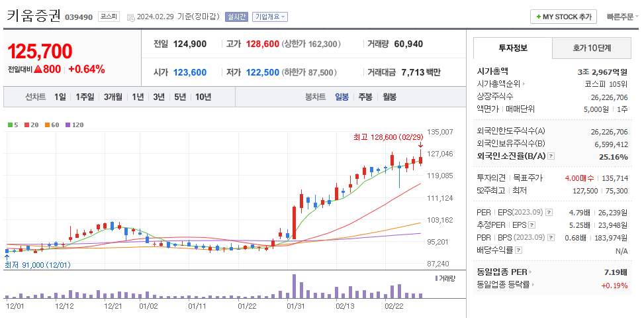Switch to the 투자정보 tab
Image resolution: width=644 pixels, height=318 pixels.
tap(513, 48)
